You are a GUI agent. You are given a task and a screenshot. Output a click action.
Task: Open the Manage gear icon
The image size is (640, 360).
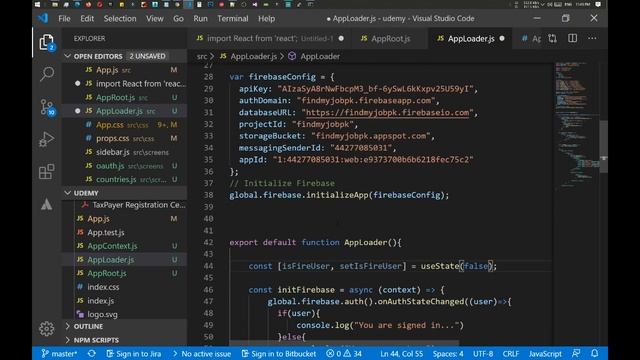coord(47,329)
